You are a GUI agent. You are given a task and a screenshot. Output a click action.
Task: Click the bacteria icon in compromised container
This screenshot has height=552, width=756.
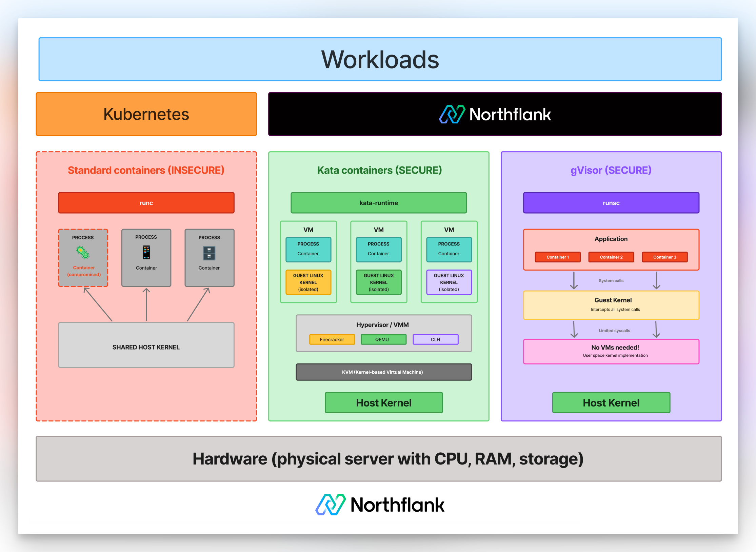[x=83, y=253]
